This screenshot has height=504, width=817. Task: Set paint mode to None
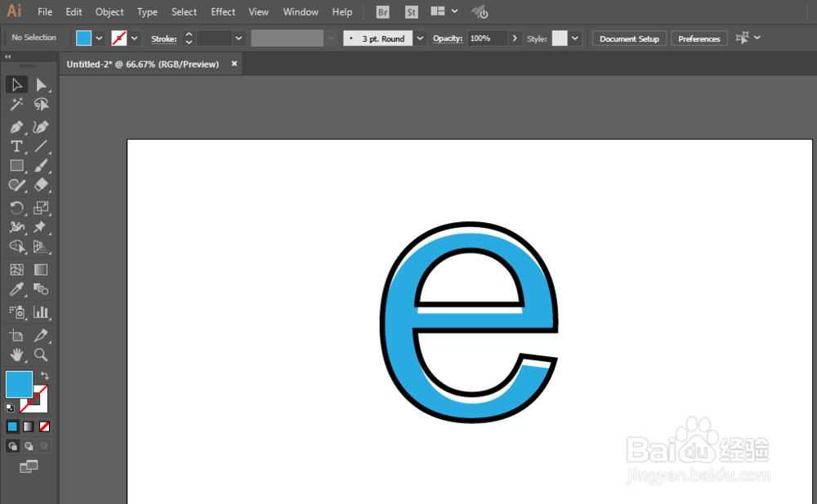45,427
